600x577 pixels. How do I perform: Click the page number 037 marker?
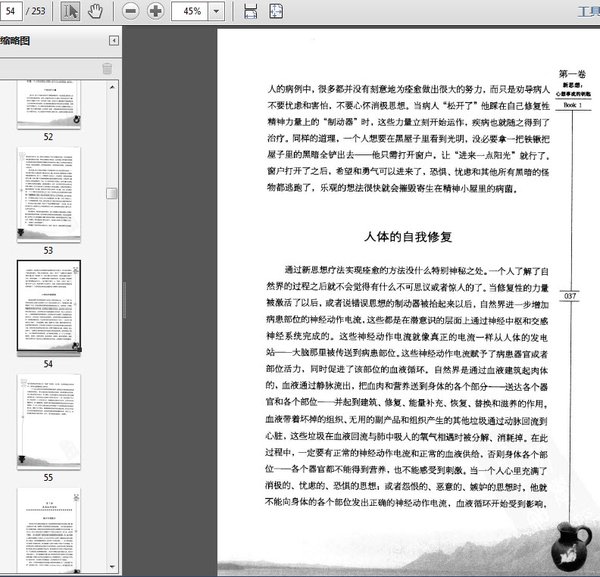[570, 296]
